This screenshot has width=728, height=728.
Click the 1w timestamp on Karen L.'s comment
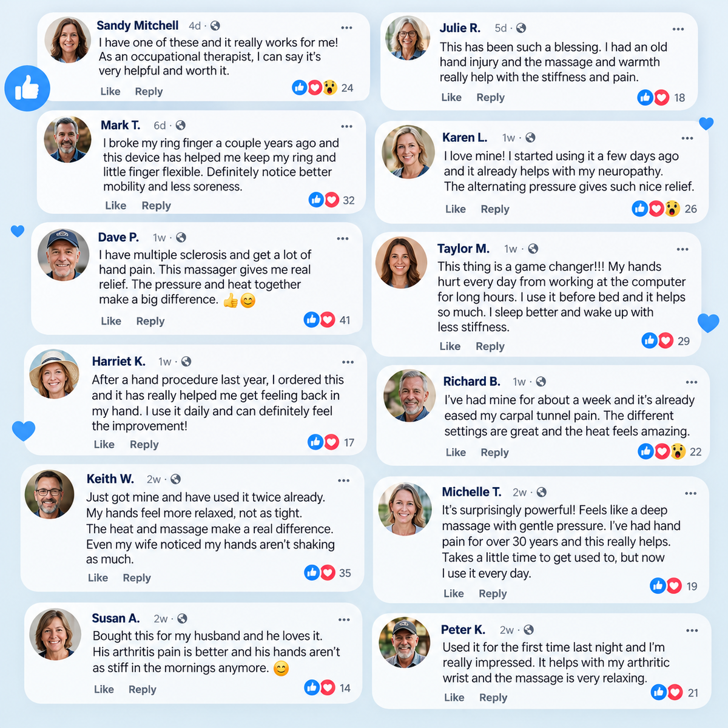(508, 138)
